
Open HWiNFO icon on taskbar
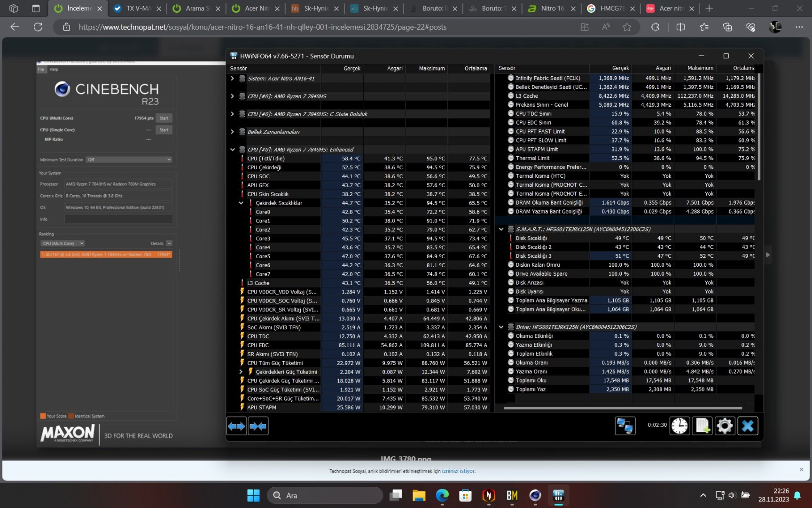[x=558, y=495]
